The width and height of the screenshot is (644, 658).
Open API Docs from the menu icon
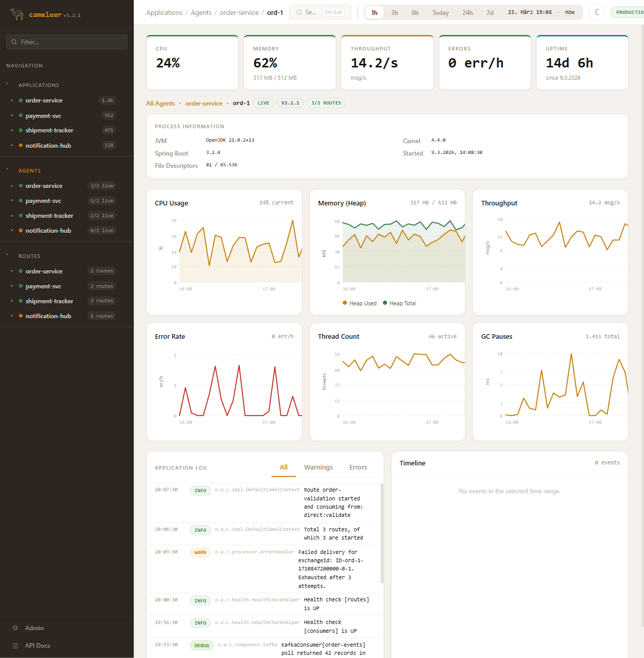[x=15, y=646]
